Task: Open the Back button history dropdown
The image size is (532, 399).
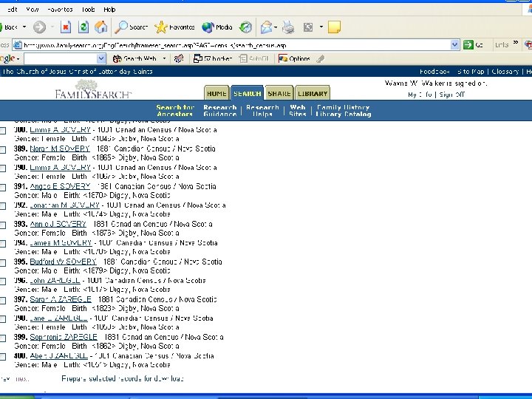Action: pos(24,27)
